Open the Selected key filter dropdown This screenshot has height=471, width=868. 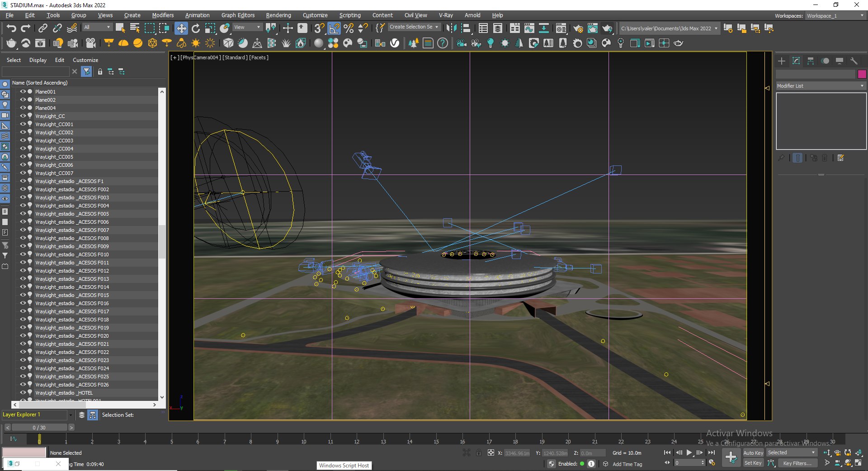pos(792,452)
